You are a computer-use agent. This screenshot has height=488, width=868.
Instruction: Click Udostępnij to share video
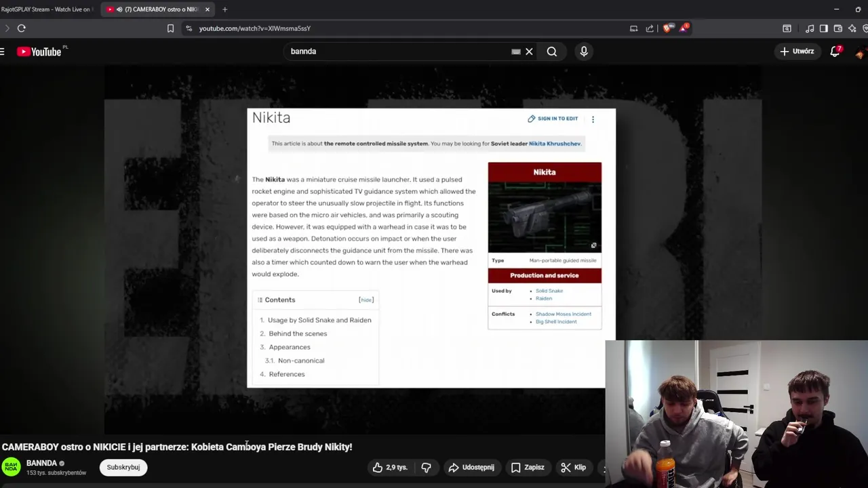tap(471, 467)
